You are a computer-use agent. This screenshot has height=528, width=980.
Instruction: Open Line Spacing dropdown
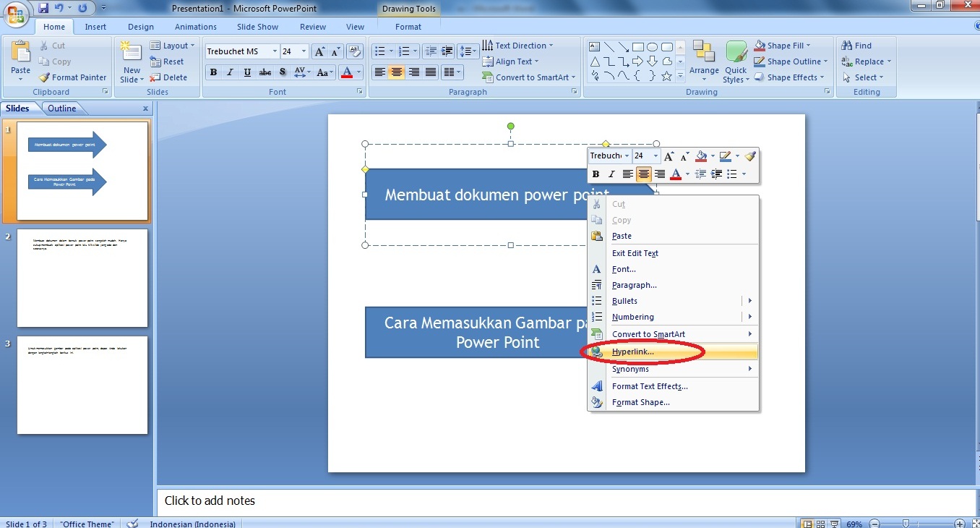click(x=468, y=51)
